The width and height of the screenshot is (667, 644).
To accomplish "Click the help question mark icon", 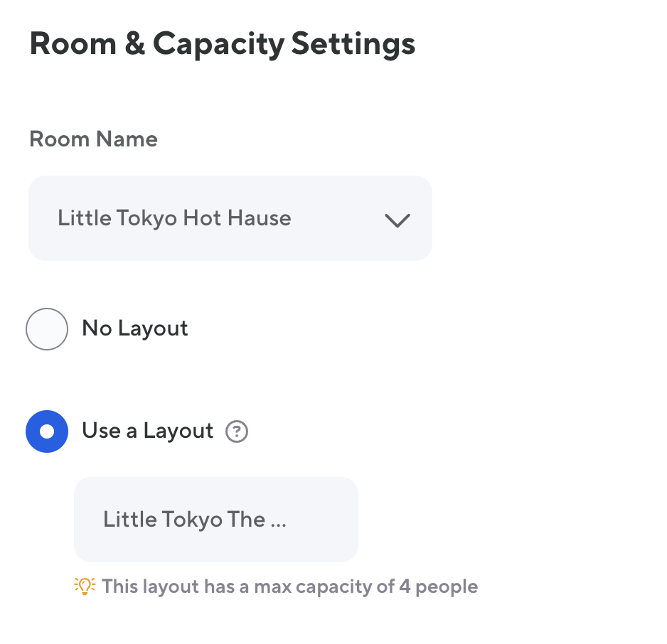I will click(237, 431).
